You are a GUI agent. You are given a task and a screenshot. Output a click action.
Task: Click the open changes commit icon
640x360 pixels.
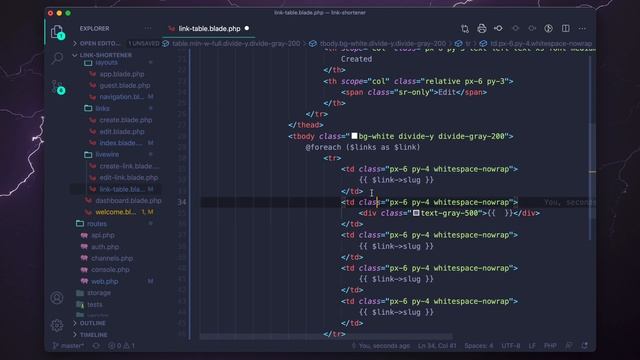pyautogui.click(x=498, y=29)
